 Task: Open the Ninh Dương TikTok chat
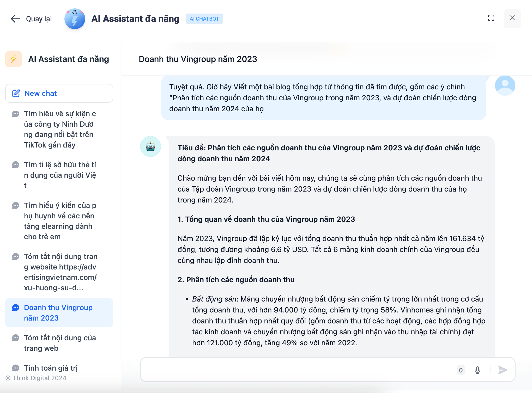(x=60, y=129)
